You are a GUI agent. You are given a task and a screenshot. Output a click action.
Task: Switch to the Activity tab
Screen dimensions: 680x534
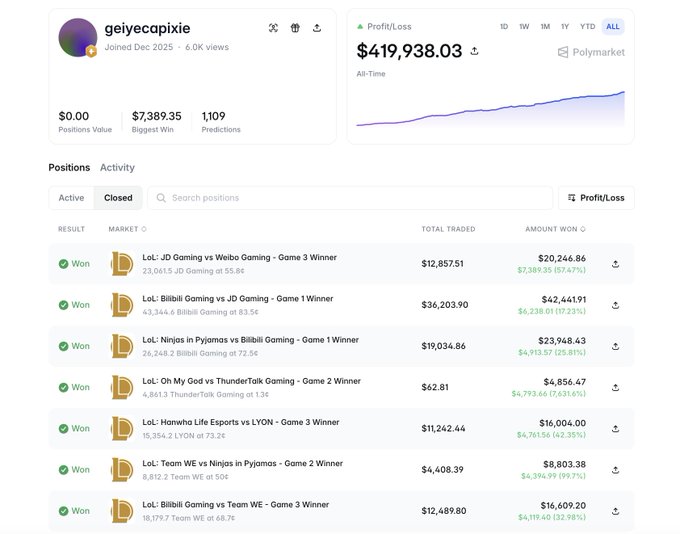[117, 167]
